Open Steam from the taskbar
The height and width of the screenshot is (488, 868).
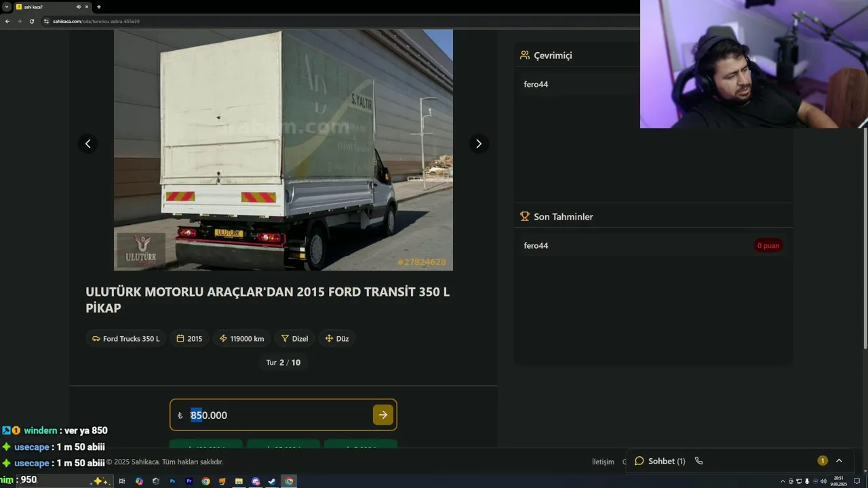point(272,481)
